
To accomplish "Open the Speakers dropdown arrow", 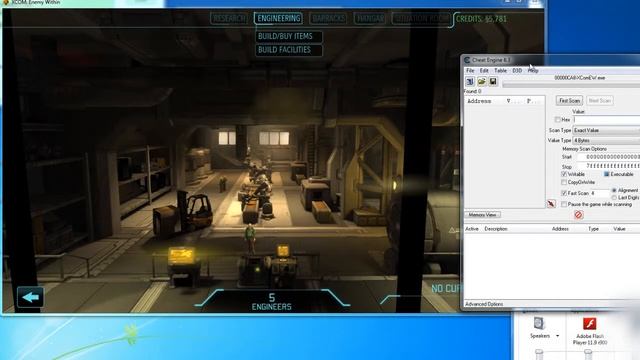I will point(558,336).
